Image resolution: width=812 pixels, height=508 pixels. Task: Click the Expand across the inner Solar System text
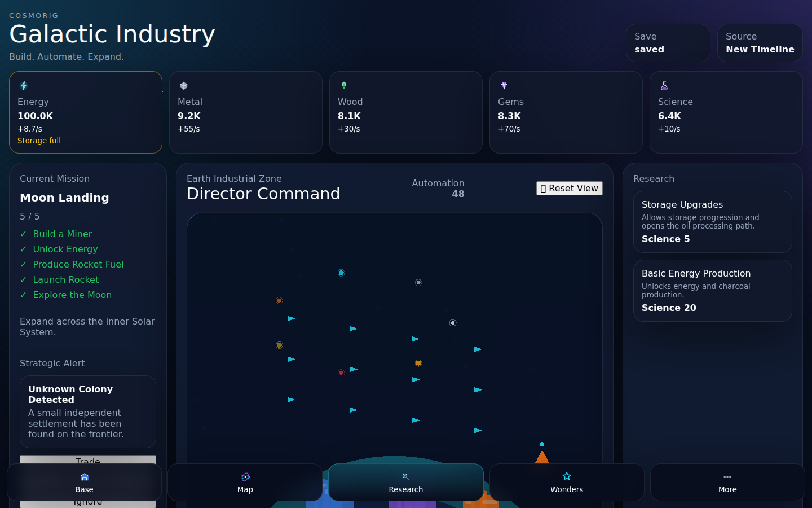[x=87, y=327]
